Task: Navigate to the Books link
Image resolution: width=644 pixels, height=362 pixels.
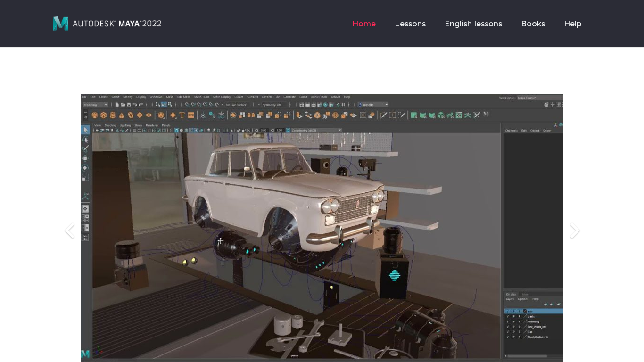Action: point(533,24)
